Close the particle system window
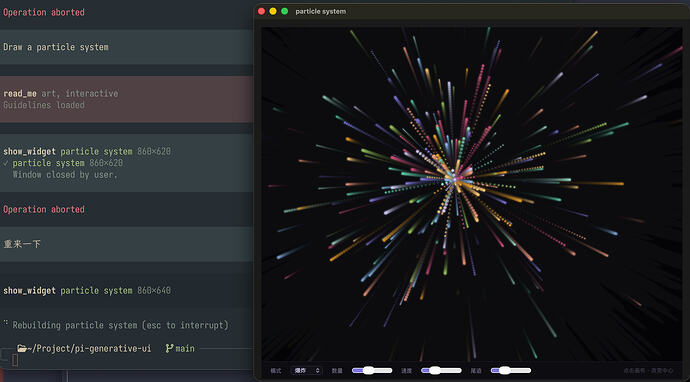690x382 pixels. [x=261, y=11]
